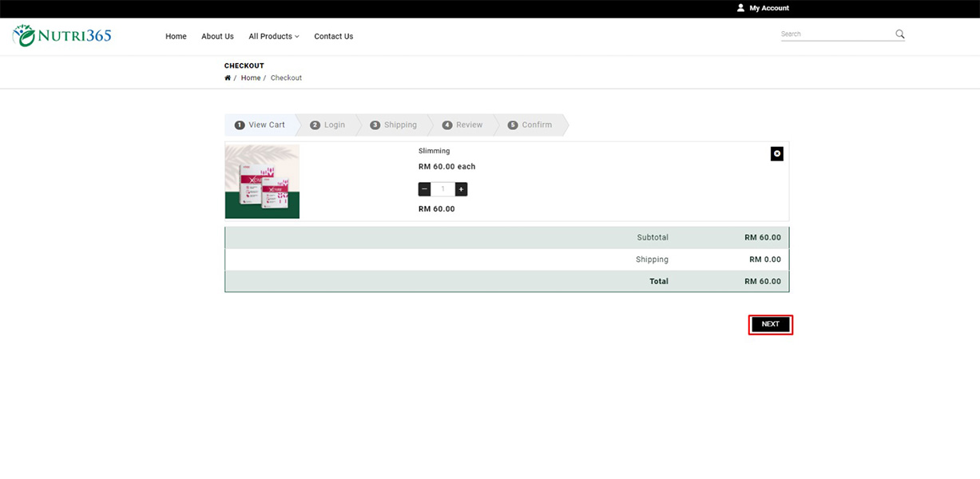The height and width of the screenshot is (479, 980).
Task: Click the My Account user icon
Action: point(740,8)
